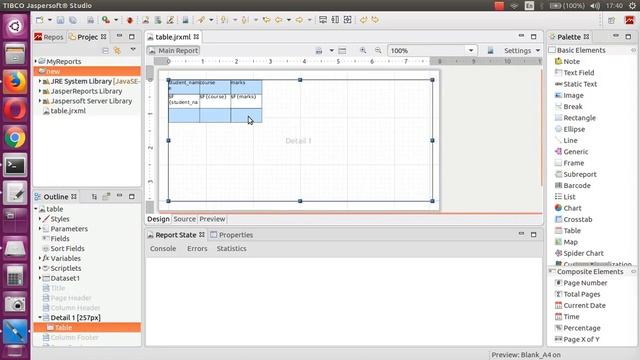Expand the Dataset1 outline node
640x360 pixels.
[x=40, y=278]
